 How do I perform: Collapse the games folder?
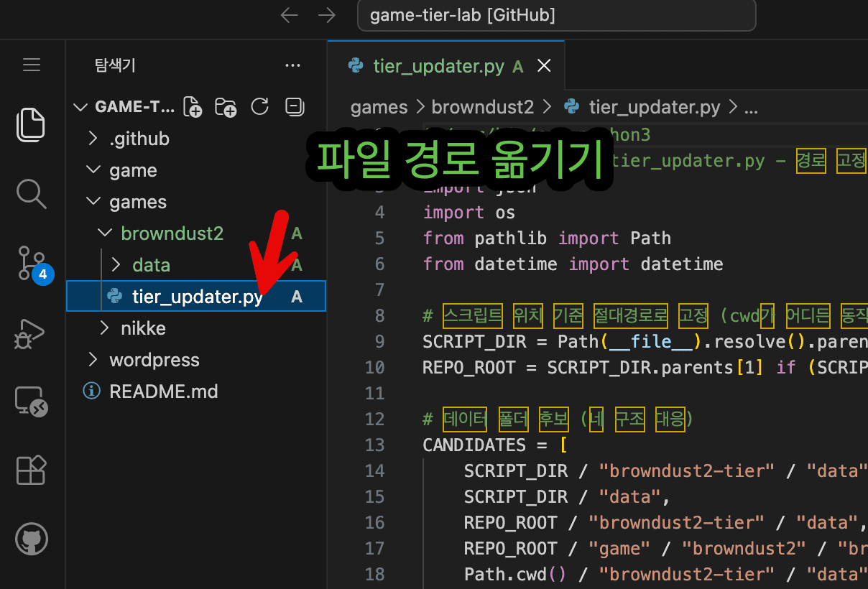coord(195,202)
